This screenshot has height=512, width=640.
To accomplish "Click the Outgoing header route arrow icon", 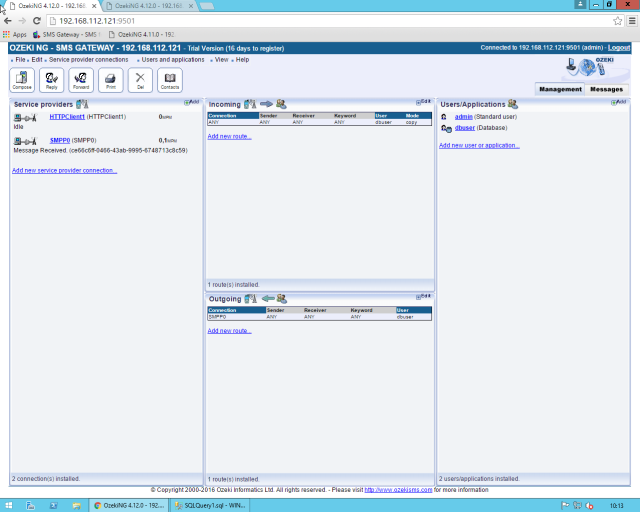I will [x=268, y=298].
